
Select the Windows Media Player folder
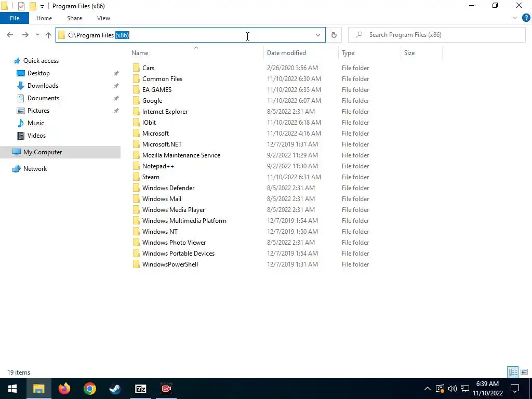coord(174,210)
